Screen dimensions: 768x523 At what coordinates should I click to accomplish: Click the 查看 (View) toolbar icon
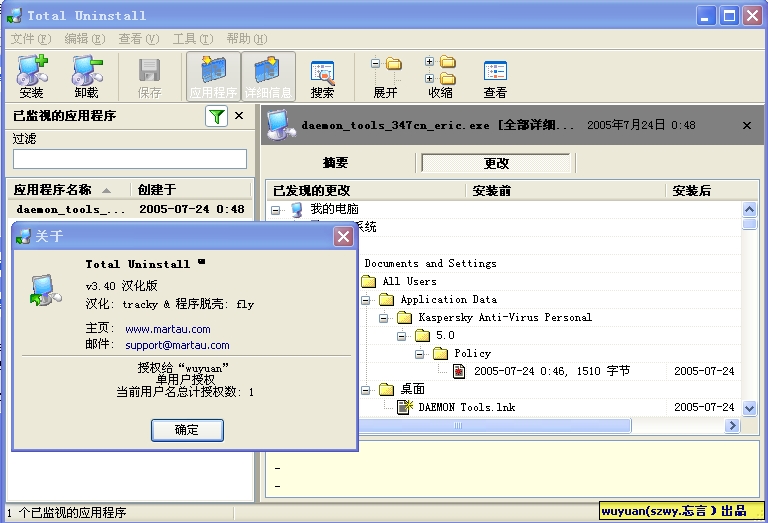coord(495,78)
